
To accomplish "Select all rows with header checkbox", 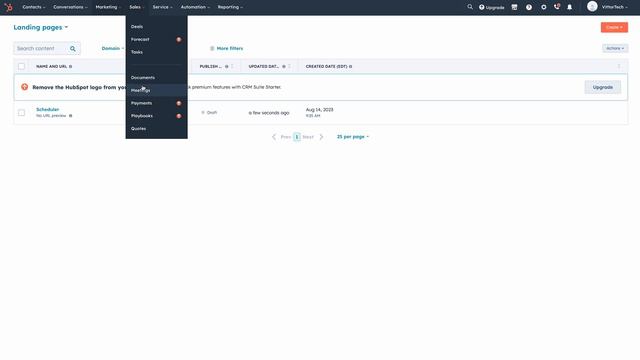I will (x=21, y=66).
